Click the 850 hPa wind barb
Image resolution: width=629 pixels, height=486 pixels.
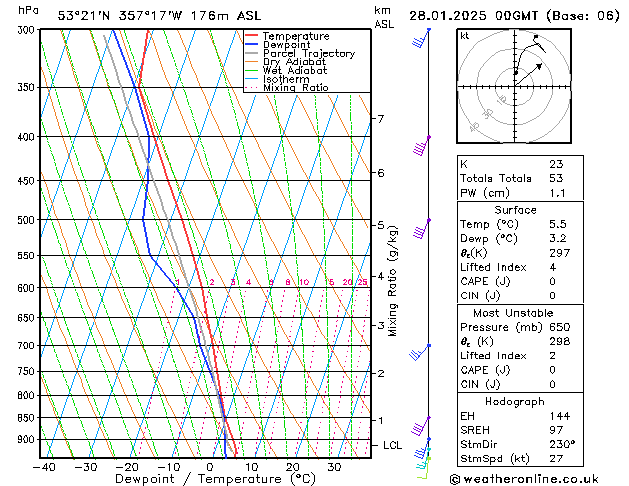pyautogui.click(x=421, y=427)
